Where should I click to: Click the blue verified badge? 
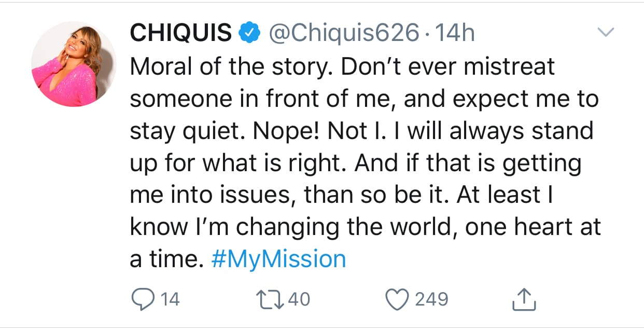tap(249, 34)
